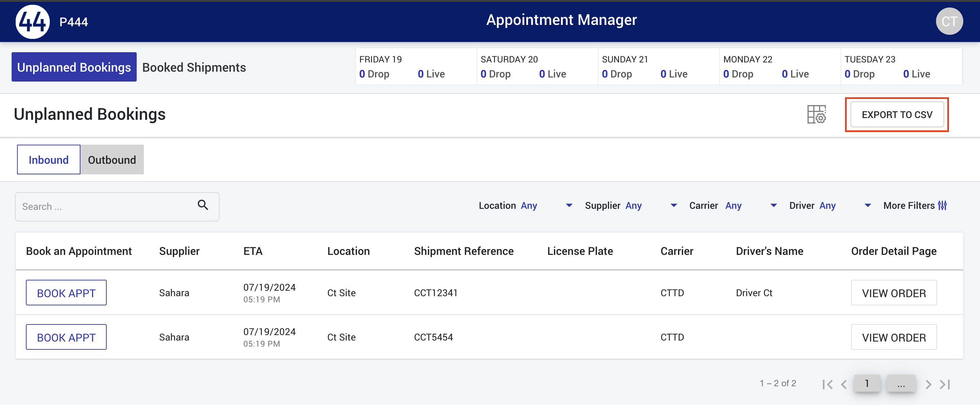This screenshot has height=405, width=980.
Task: Select the Monday 22 day card
Action: click(x=780, y=66)
